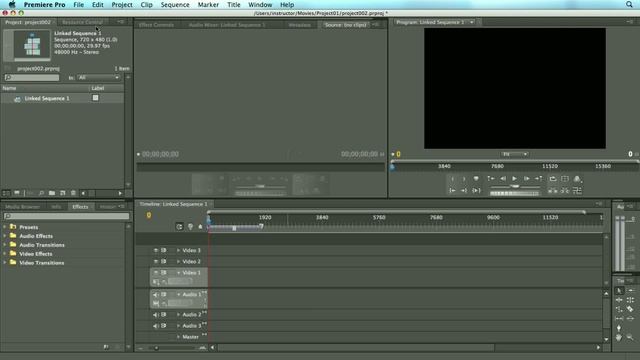Click the Program monitor shuttle slider
The image size is (640, 360).
pyautogui.click(x=514, y=186)
